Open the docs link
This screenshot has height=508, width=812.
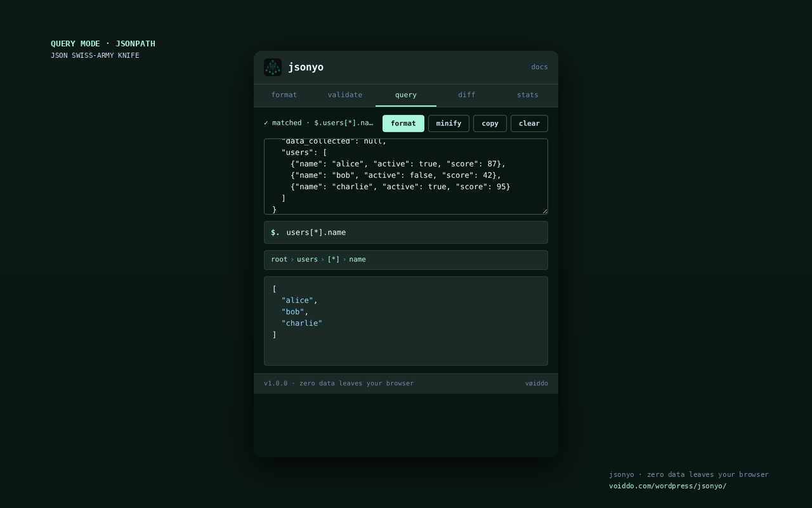pos(539,67)
